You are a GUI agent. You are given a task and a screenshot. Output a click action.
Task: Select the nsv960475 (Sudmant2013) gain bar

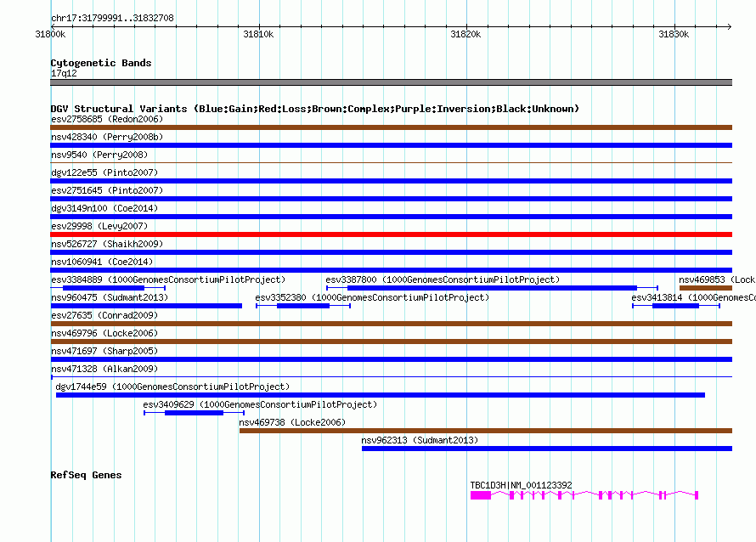(x=147, y=306)
